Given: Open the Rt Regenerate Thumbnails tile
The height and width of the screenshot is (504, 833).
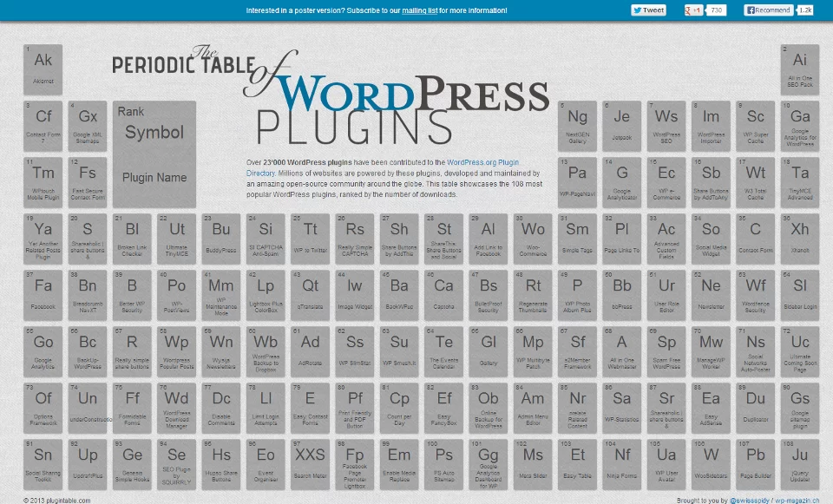Looking at the screenshot, I should pyautogui.click(x=533, y=295).
